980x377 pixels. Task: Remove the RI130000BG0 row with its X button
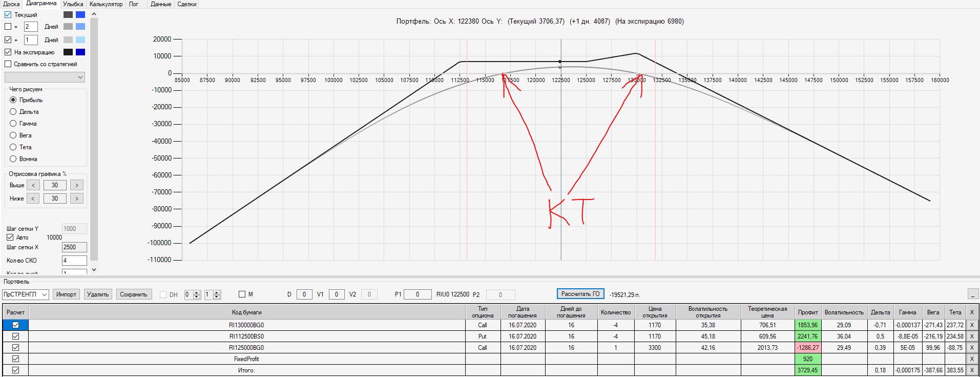click(x=972, y=325)
